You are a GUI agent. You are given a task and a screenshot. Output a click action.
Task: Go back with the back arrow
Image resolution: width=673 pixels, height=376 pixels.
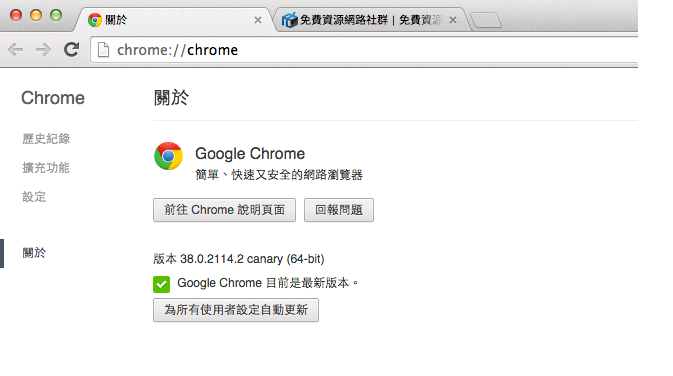pos(15,50)
